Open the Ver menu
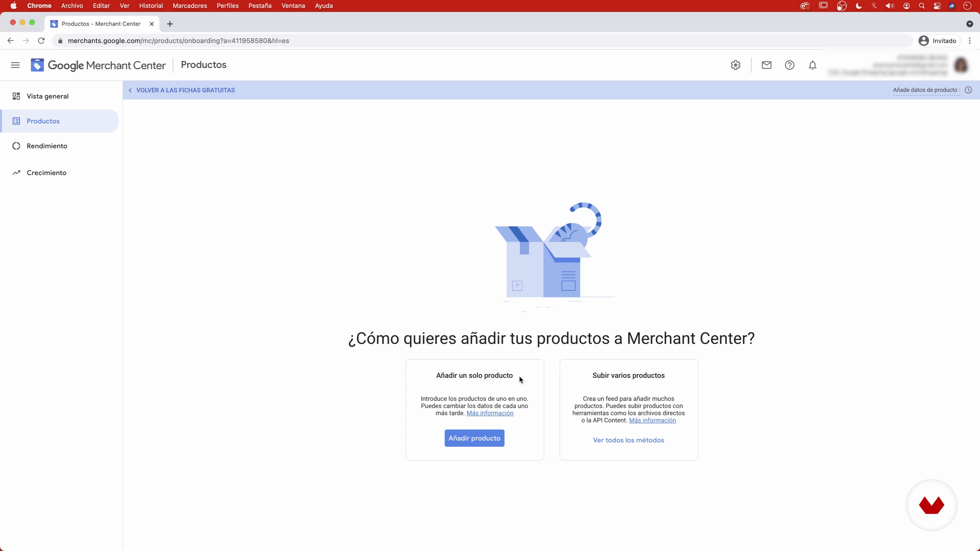The height and width of the screenshot is (551, 980). (124, 6)
